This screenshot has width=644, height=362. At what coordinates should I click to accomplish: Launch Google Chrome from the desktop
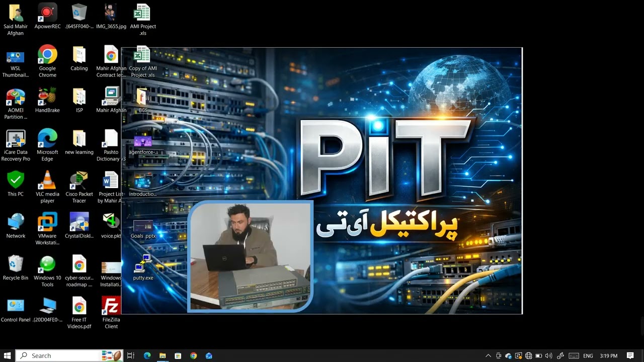(x=47, y=61)
